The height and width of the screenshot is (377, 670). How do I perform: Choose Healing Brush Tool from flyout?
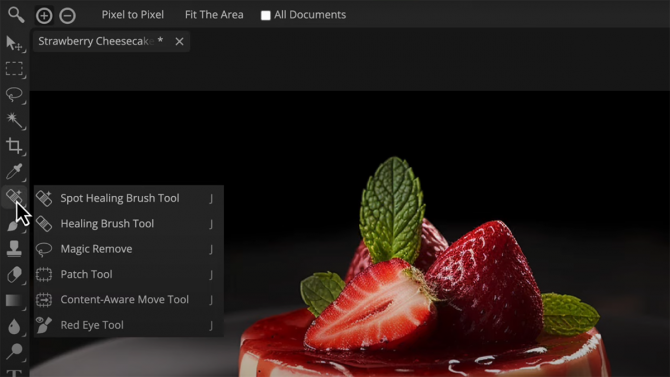click(129, 224)
